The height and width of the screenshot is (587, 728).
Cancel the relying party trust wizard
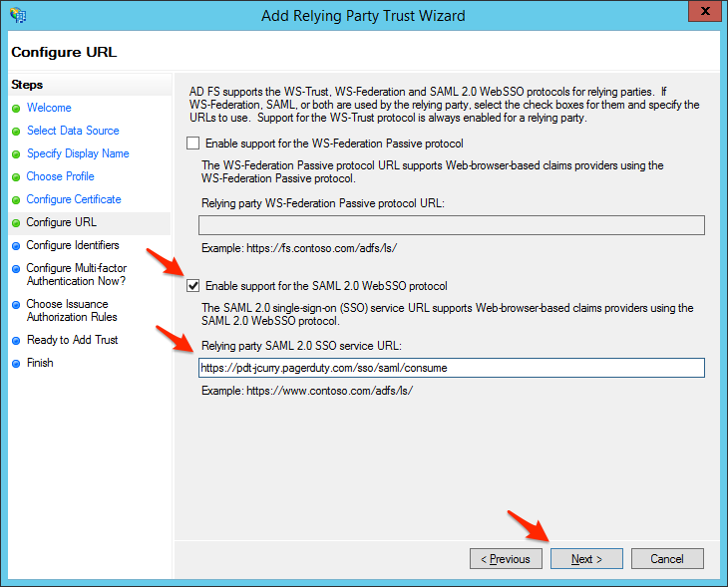pyautogui.click(x=667, y=559)
